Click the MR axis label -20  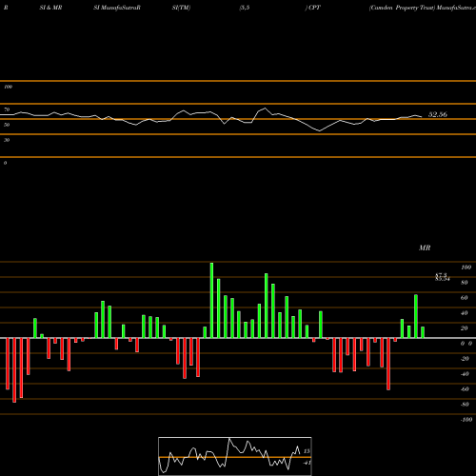(465, 359)
